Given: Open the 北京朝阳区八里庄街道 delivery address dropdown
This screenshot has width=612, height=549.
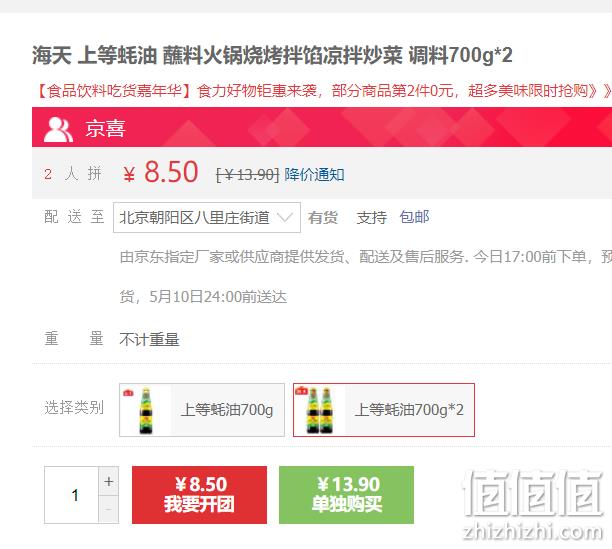Looking at the screenshot, I should point(207,217).
